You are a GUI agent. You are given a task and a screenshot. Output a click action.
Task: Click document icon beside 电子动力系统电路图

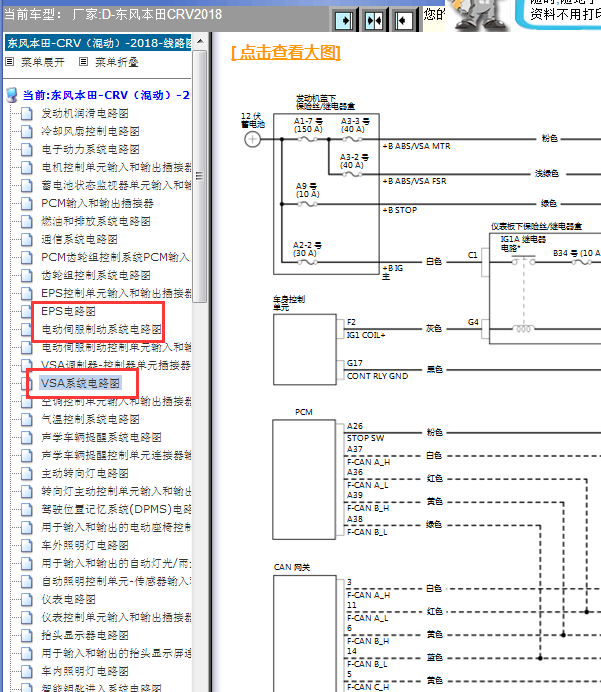pos(27,150)
